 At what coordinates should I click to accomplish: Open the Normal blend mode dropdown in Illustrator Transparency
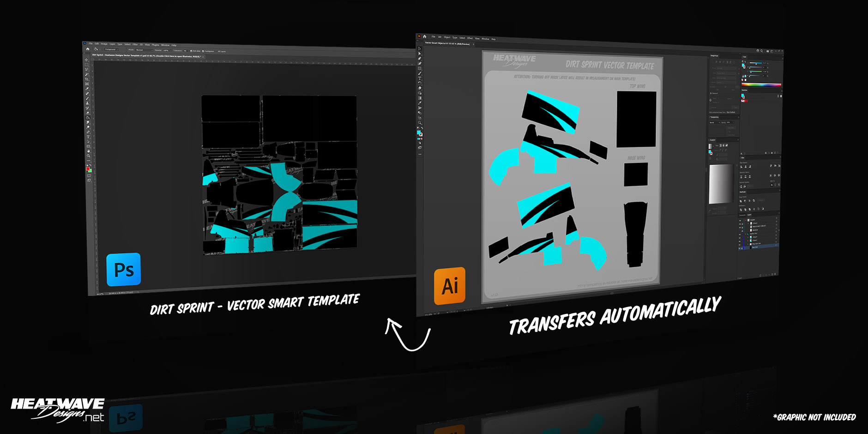tap(715, 122)
